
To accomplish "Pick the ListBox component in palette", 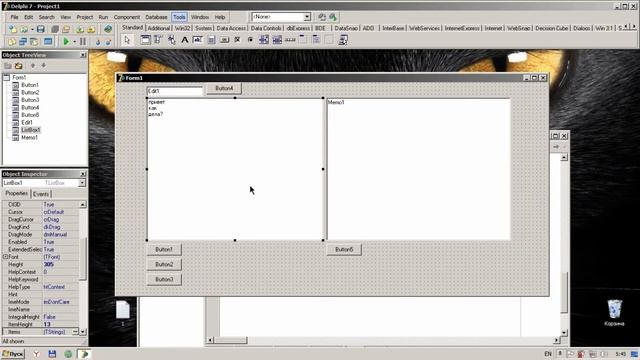I will click(x=263, y=40).
